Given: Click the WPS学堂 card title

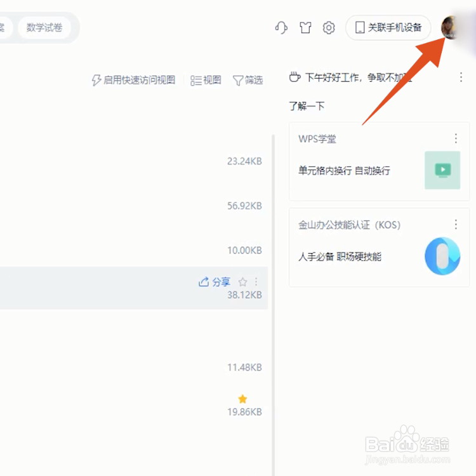Looking at the screenshot, I should [x=317, y=139].
